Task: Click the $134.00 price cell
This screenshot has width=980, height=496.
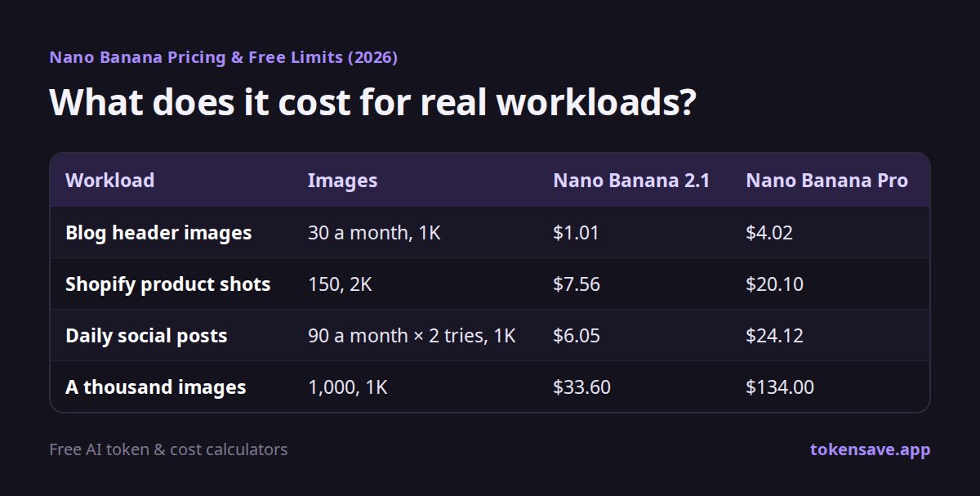Action: pos(780,387)
